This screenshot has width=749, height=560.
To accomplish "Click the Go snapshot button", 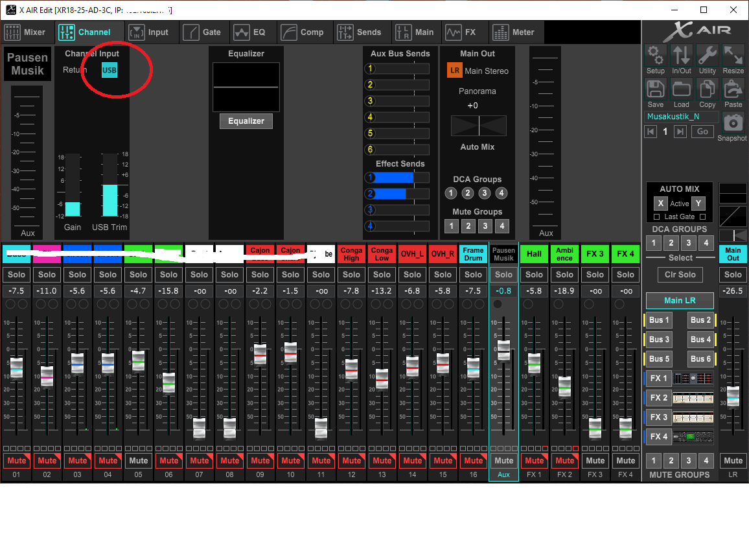I will pyautogui.click(x=702, y=132).
